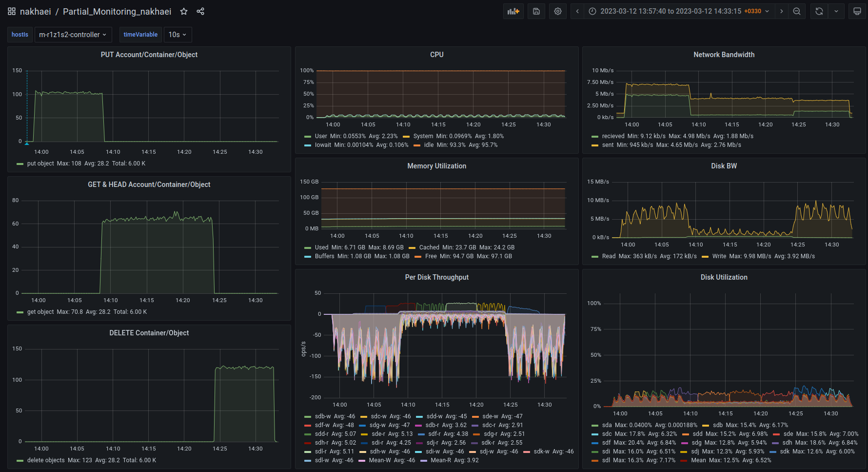Toggle the sda series in Disk Utilization legend
This screenshot has width=868, height=472.
[x=607, y=425]
